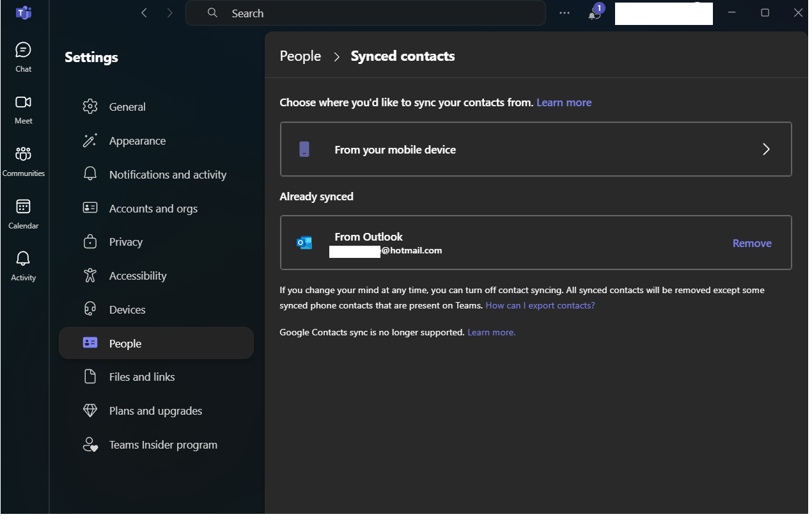Click the Settings heading
Image resolution: width=812 pixels, height=519 pixels.
[x=91, y=58]
